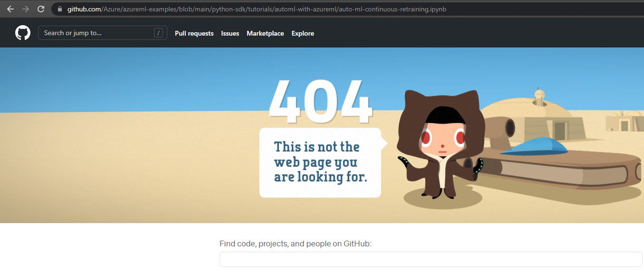This screenshot has width=644, height=272.
Task: Click the "This is not the web page" speech bubble
Action: (x=322, y=162)
